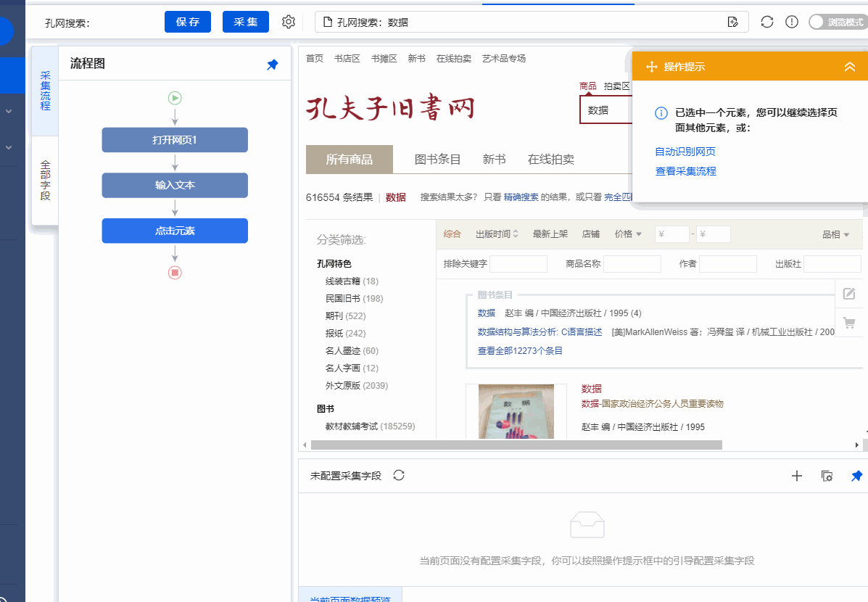Viewport: 868px width, 602px height.
Task: Click the task URL address field
Action: 532,22
